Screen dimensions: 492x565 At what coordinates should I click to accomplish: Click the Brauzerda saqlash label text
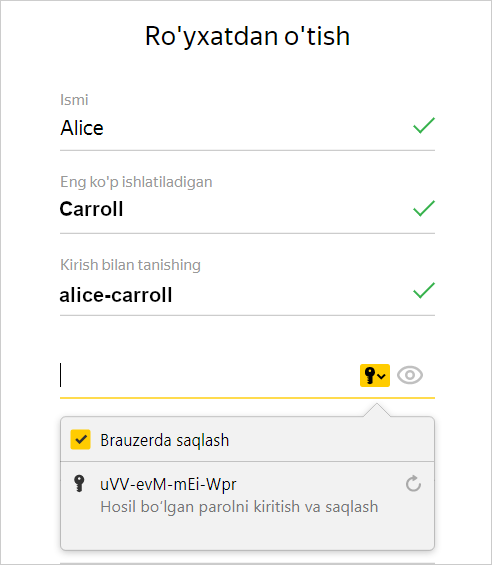[165, 440]
